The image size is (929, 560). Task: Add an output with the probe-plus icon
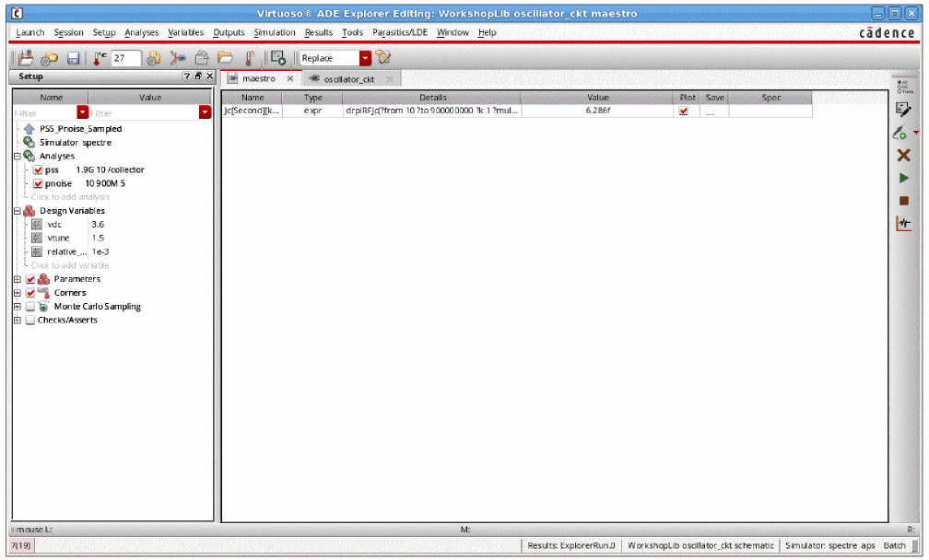pyautogui.click(x=900, y=133)
